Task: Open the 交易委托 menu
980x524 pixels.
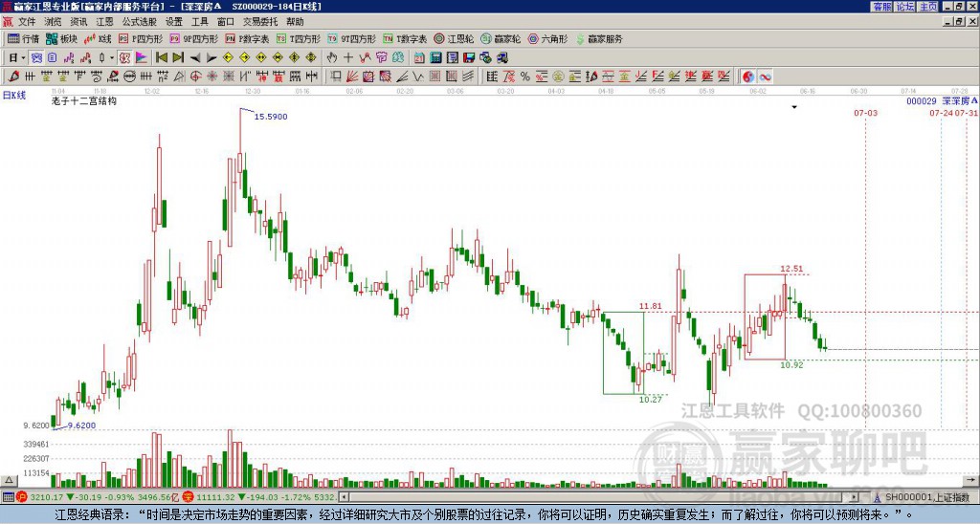Action: [260, 22]
